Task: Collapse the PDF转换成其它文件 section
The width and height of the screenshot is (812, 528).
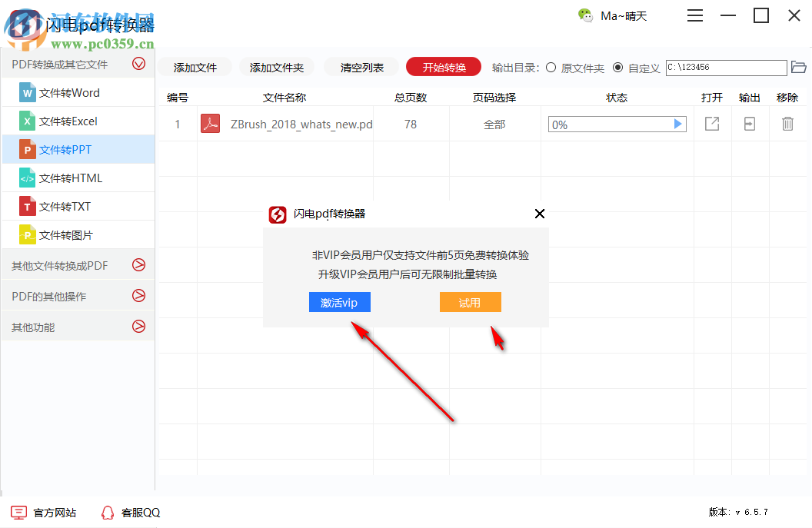Action: point(138,65)
